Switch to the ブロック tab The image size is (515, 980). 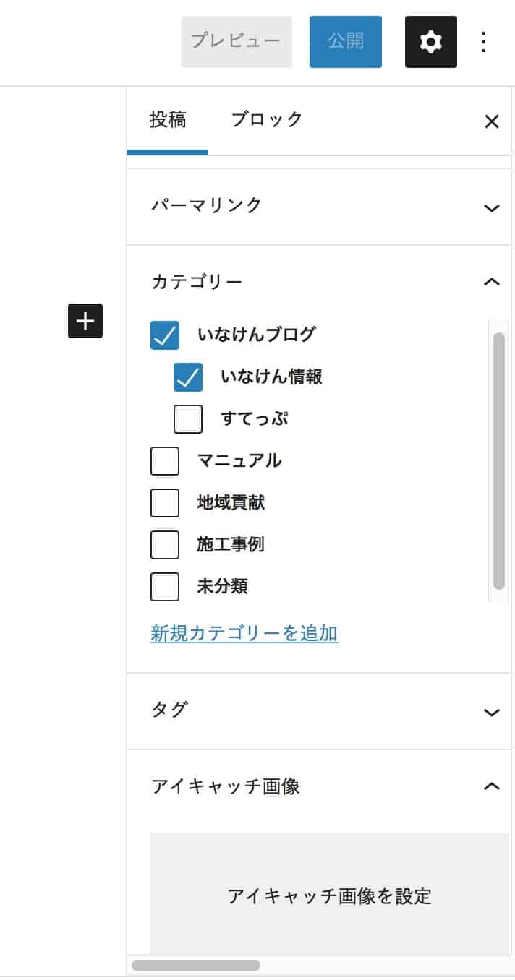point(266,120)
